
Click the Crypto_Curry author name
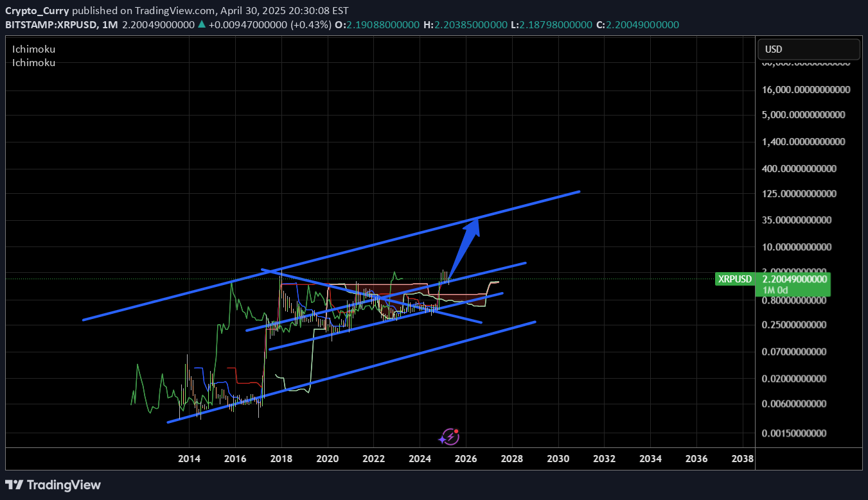pyautogui.click(x=37, y=11)
